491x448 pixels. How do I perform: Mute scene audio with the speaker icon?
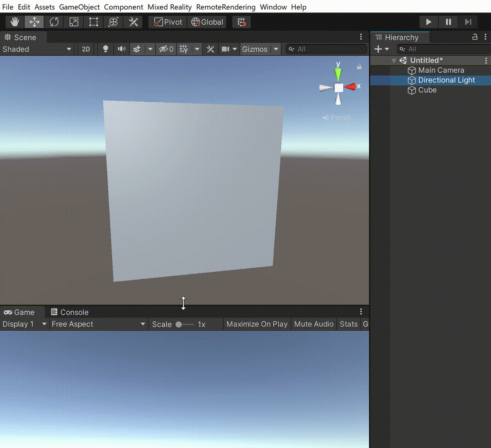(x=121, y=49)
